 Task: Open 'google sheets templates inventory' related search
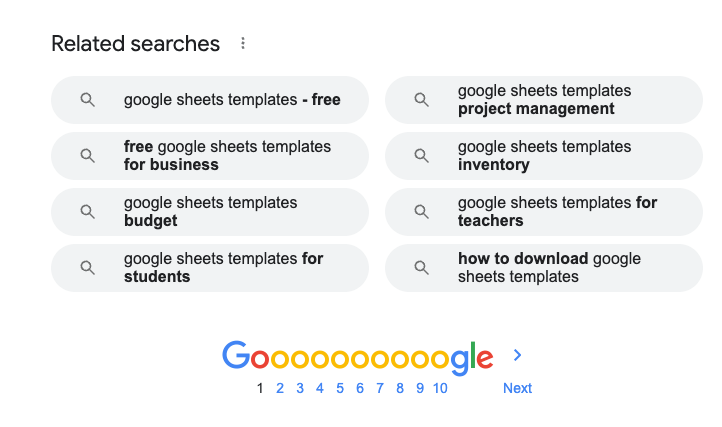[x=544, y=156]
